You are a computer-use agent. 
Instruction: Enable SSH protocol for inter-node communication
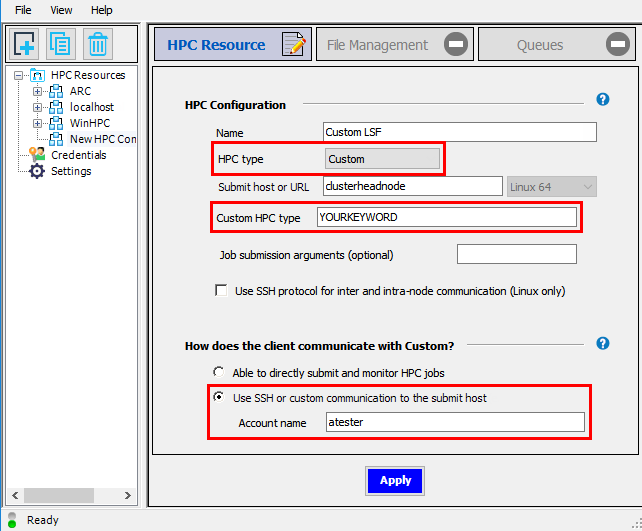point(221,291)
